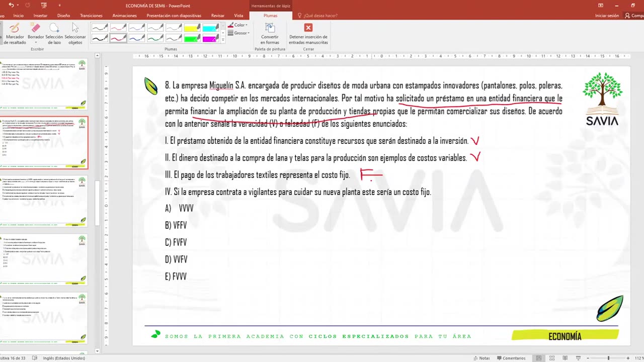Start Slide Show from status bar
The width and height of the screenshot is (644, 362).
(x=578, y=358)
